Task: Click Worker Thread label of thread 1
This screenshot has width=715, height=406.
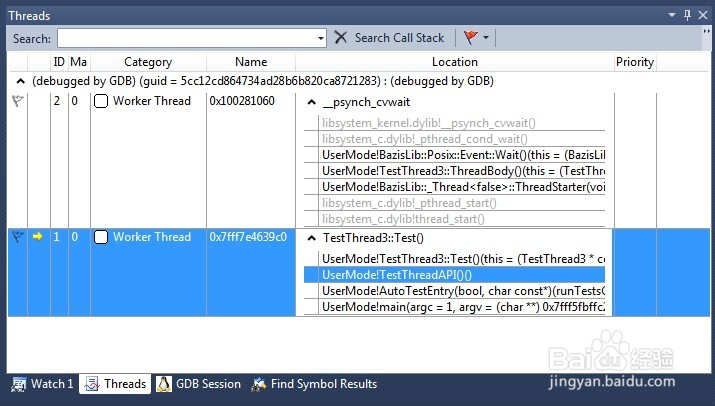Action: pyautogui.click(x=152, y=237)
